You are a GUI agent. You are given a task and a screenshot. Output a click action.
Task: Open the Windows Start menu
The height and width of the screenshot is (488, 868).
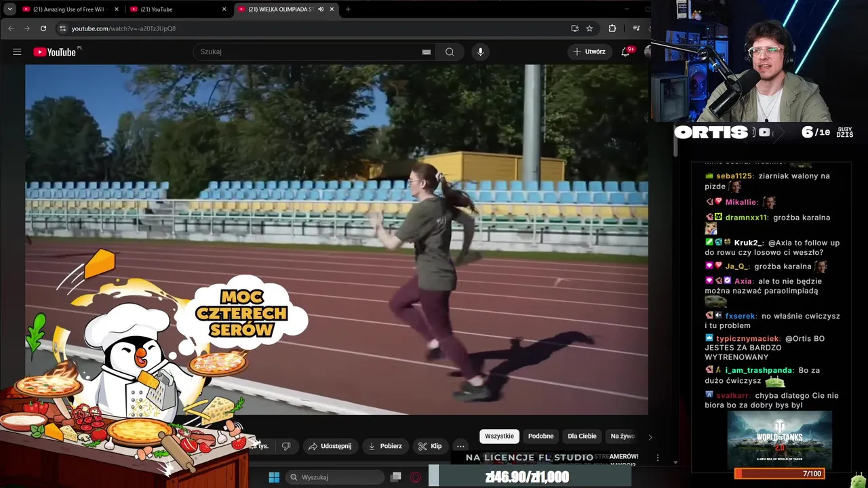(274, 477)
